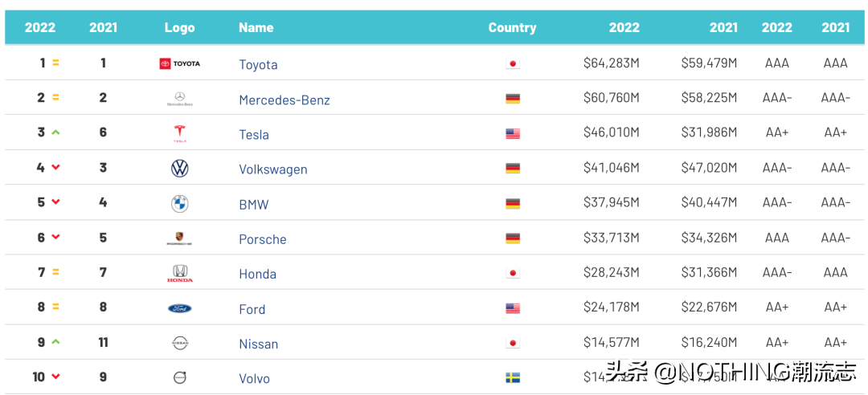Click the red Honda logo
This screenshot has height=395, width=868.
[x=180, y=273]
